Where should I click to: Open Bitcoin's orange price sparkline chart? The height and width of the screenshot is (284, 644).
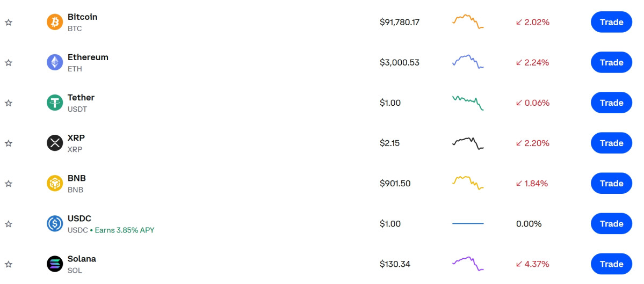(468, 21)
